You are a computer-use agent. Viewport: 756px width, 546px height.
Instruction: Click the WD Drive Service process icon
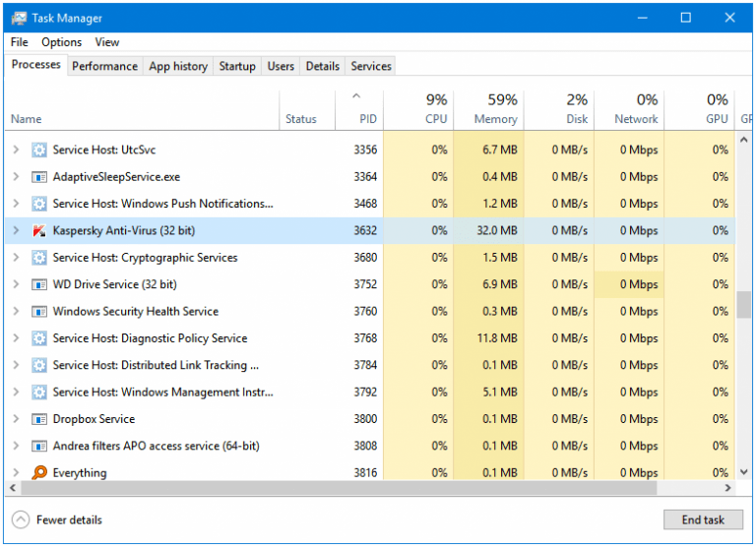(x=39, y=285)
